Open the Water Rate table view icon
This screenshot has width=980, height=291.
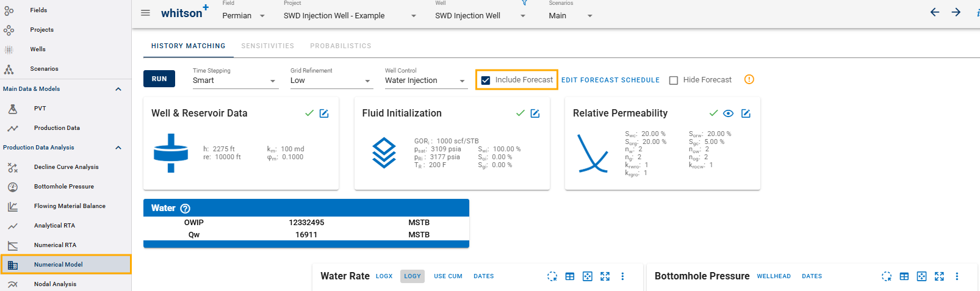click(569, 276)
